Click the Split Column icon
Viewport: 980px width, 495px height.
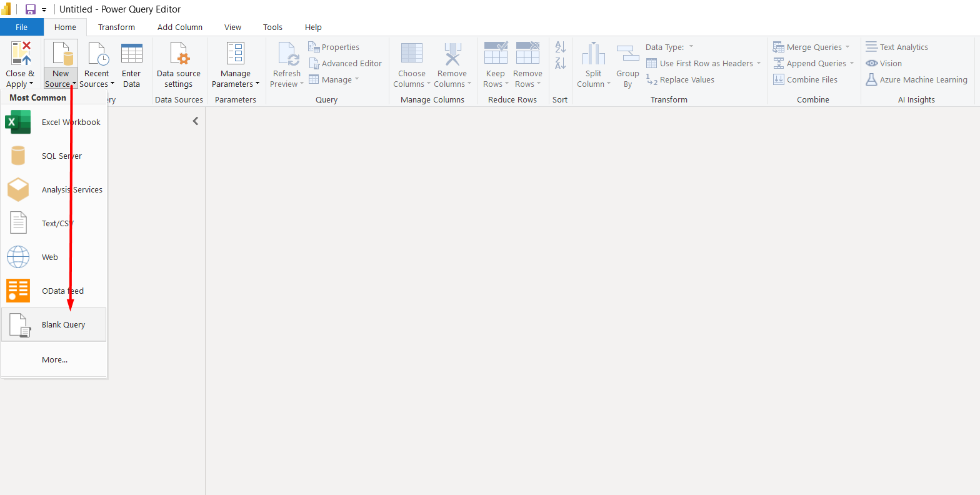[594, 54]
